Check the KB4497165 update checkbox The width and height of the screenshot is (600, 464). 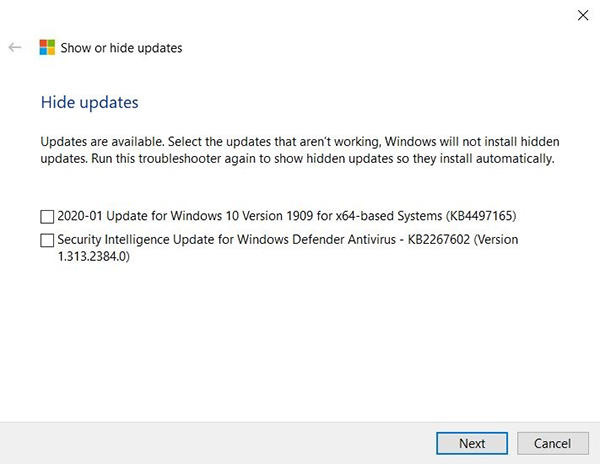47,216
